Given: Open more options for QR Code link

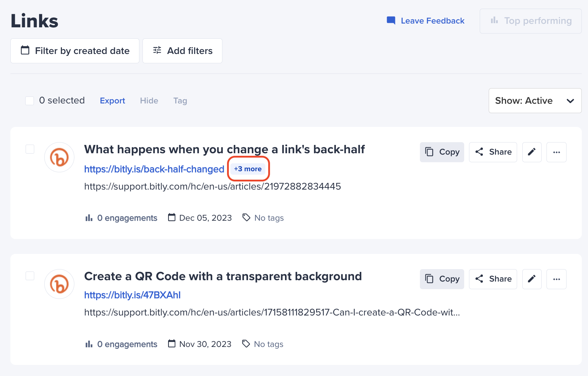Looking at the screenshot, I should click(557, 279).
